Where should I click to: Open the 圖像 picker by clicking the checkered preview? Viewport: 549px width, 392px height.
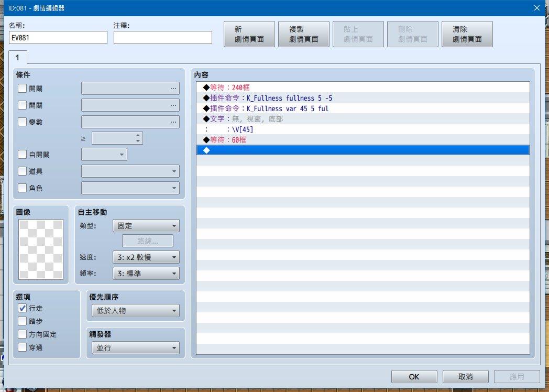(x=41, y=249)
